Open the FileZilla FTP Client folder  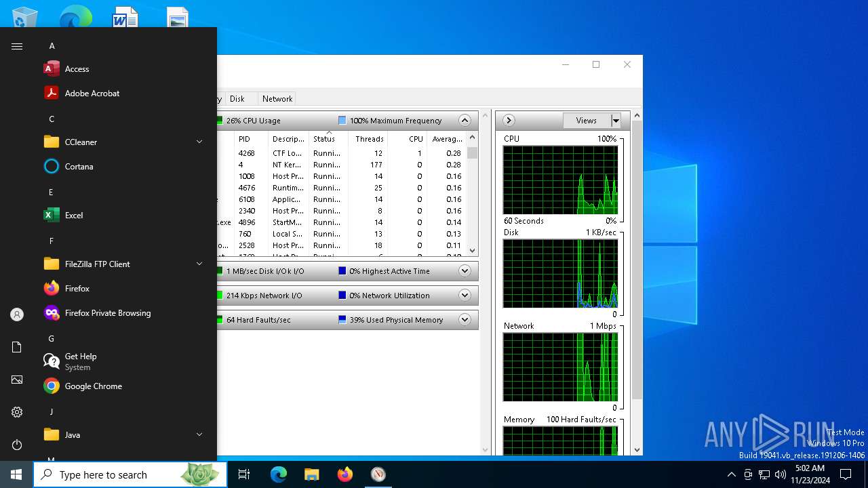pyautogui.click(x=122, y=264)
